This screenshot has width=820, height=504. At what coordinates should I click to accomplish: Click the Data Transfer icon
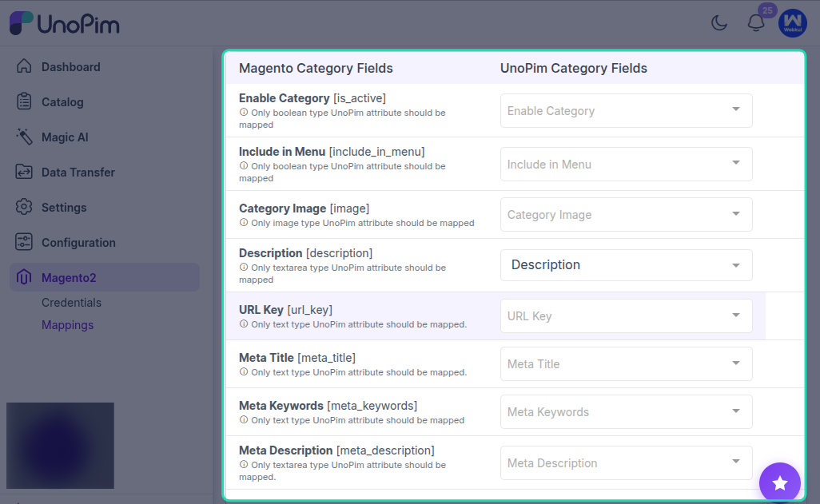pos(24,172)
